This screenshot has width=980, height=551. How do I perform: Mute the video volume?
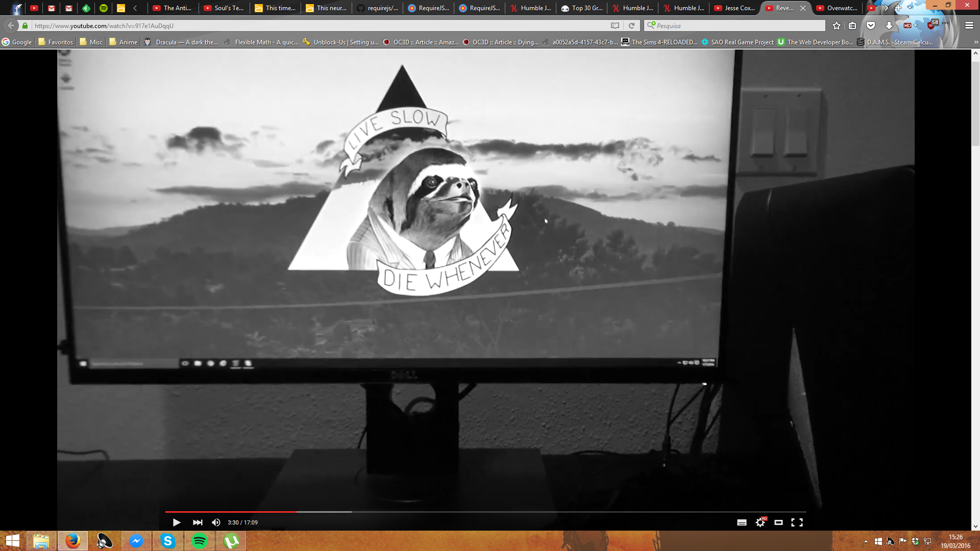click(216, 522)
